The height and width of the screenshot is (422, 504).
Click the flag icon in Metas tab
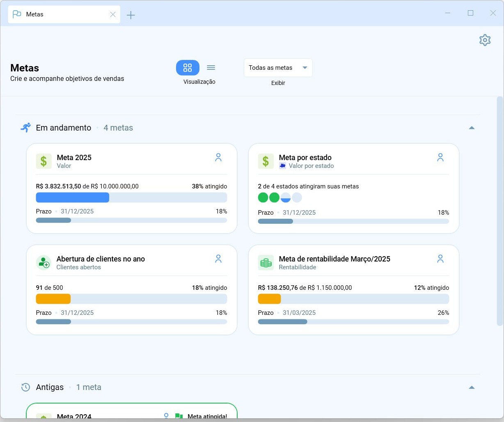click(17, 14)
